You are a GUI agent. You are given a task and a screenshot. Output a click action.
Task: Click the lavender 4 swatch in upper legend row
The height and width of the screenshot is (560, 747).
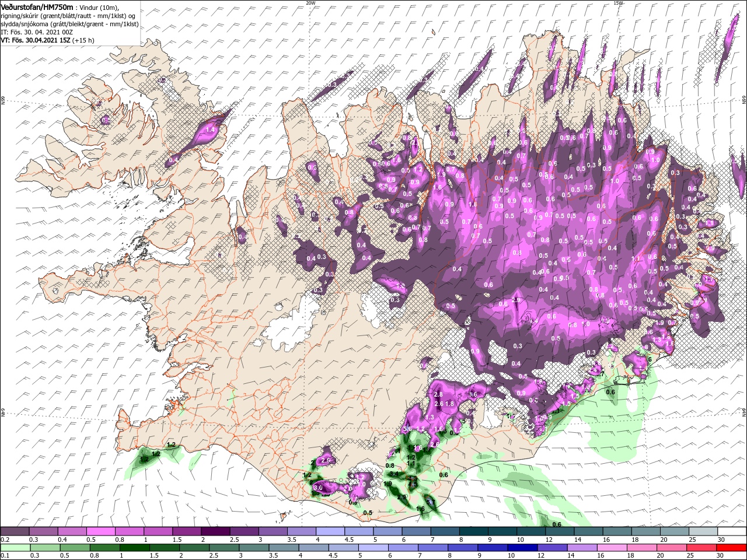[x=330, y=531]
